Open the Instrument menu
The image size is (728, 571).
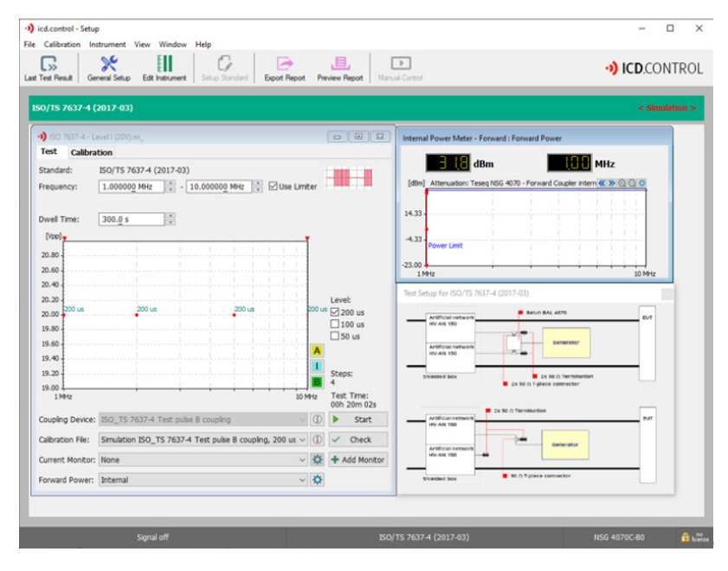[107, 44]
